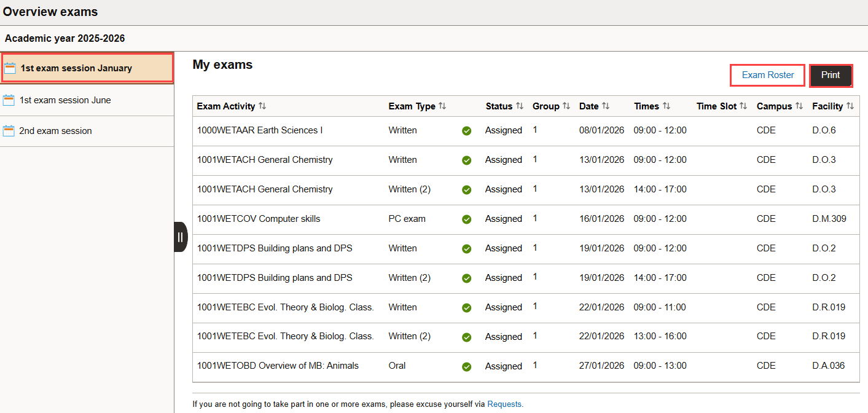Viewport: 868px width, 413px height.
Task: Click calendar icon beside 1st exam session January
Action: click(x=10, y=68)
